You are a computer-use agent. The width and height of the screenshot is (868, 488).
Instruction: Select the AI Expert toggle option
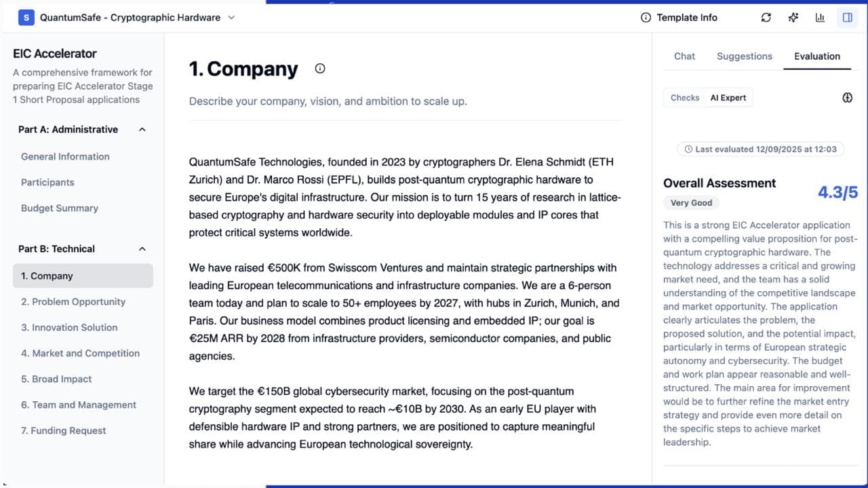[x=728, y=98]
